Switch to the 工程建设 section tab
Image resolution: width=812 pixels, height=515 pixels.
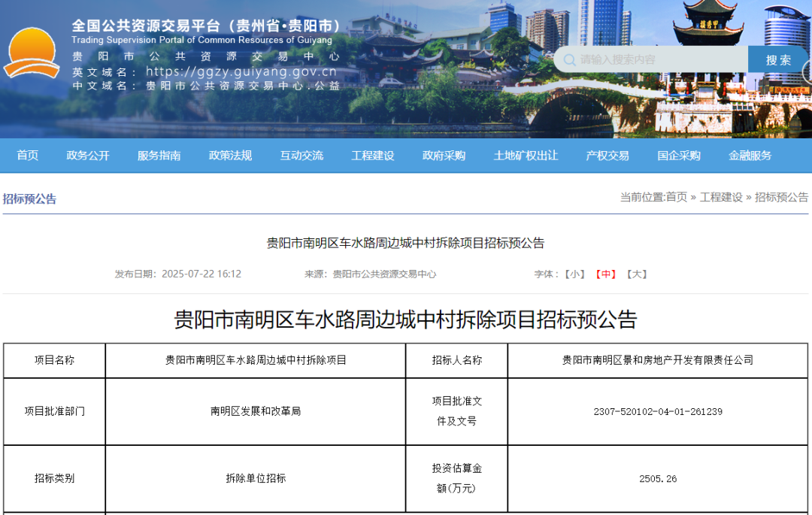click(x=373, y=156)
